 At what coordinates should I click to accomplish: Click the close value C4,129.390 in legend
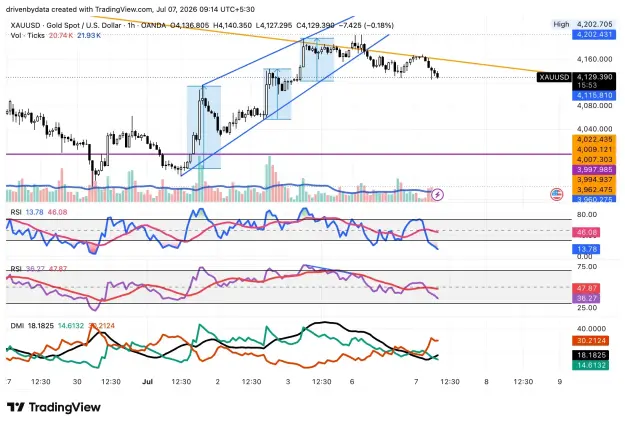coord(315,26)
